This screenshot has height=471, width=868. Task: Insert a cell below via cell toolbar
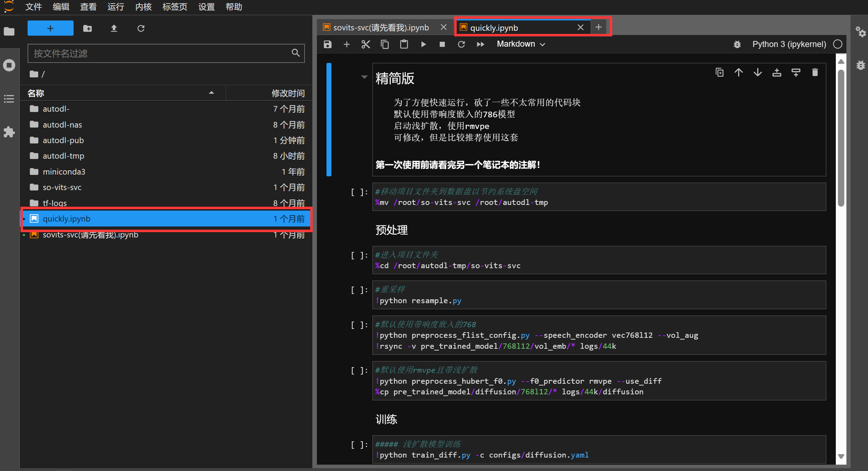(x=796, y=72)
